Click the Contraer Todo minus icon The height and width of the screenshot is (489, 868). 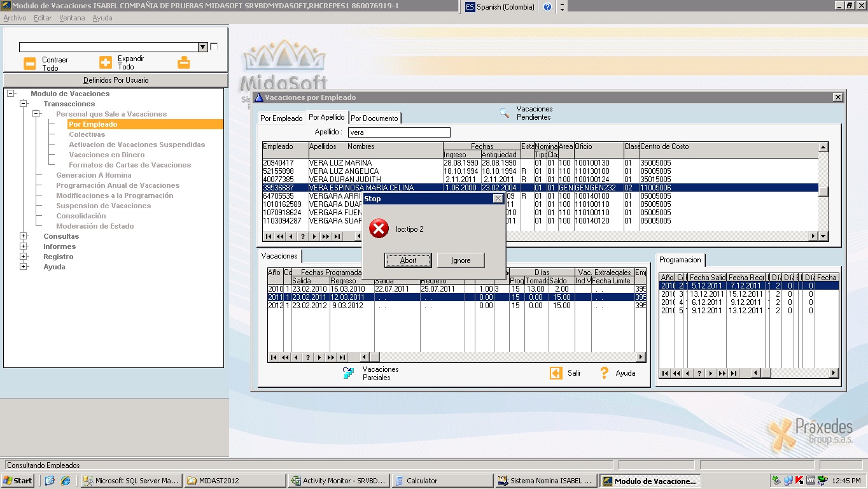point(30,63)
